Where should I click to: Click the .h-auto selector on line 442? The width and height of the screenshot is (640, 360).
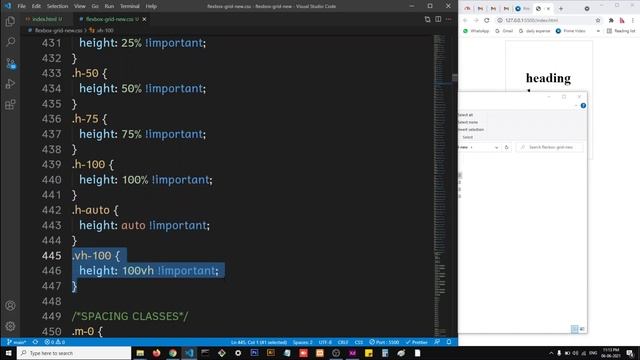(91, 210)
